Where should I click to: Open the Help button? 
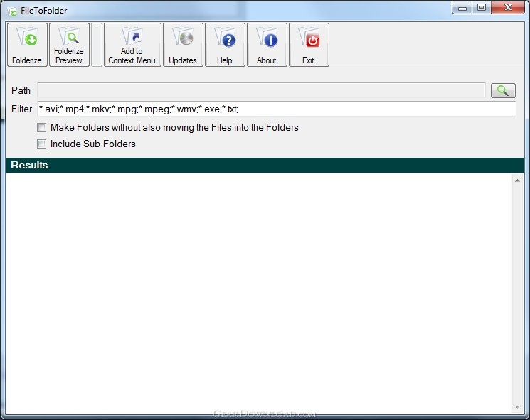225,45
